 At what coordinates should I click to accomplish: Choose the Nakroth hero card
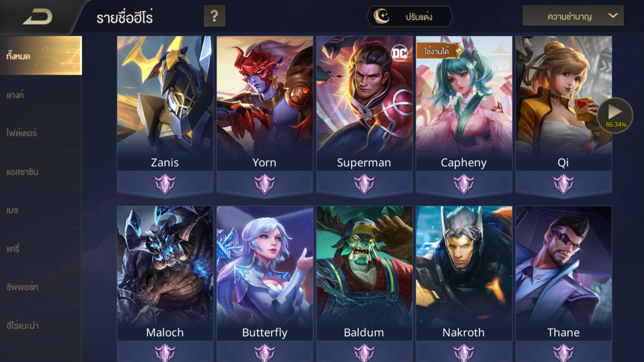464,274
